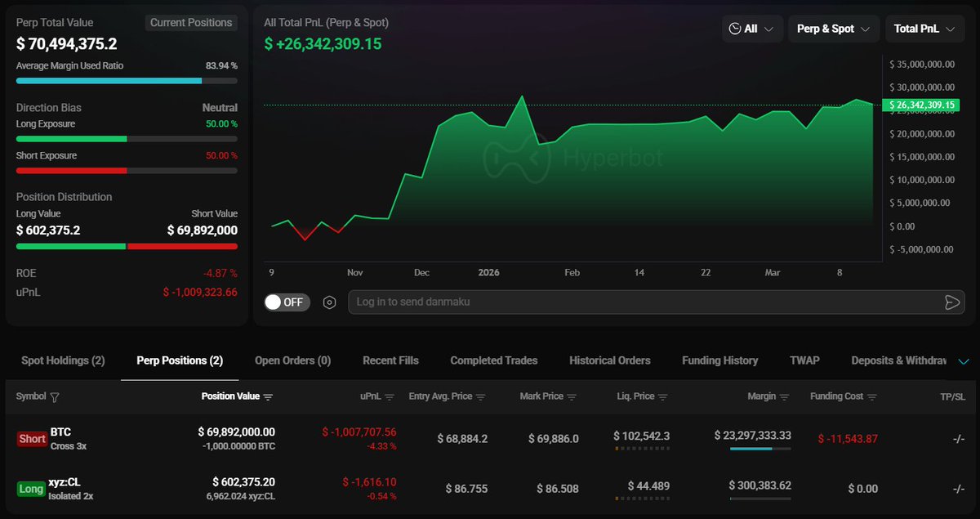This screenshot has height=519, width=980.
Task: Sort by Liq. Price column icon
Action: click(663, 397)
